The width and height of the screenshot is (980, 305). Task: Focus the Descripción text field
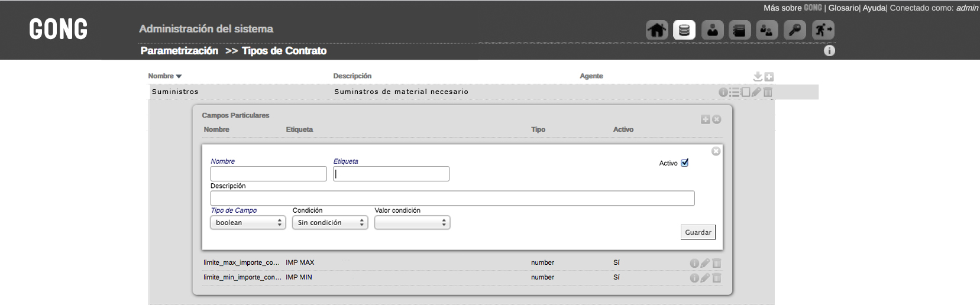(x=452, y=198)
